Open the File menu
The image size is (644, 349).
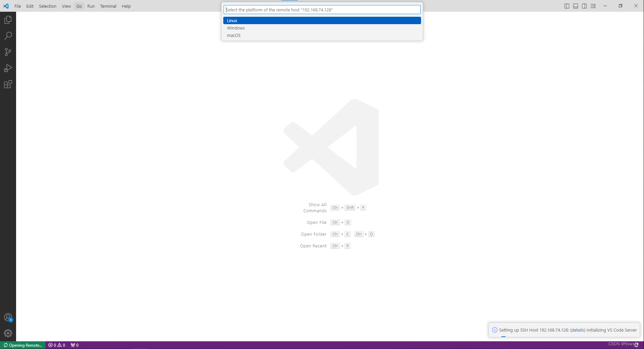tap(18, 6)
